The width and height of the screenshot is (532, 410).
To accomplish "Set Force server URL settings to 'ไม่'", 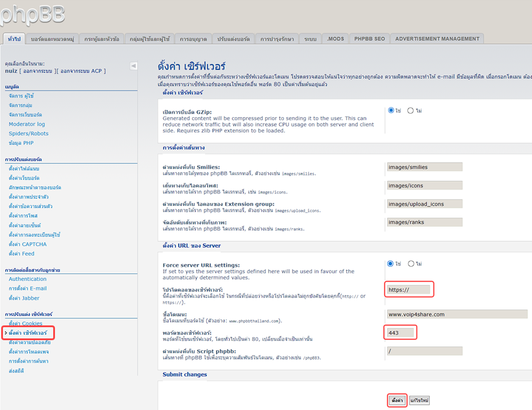I will click(411, 264).
